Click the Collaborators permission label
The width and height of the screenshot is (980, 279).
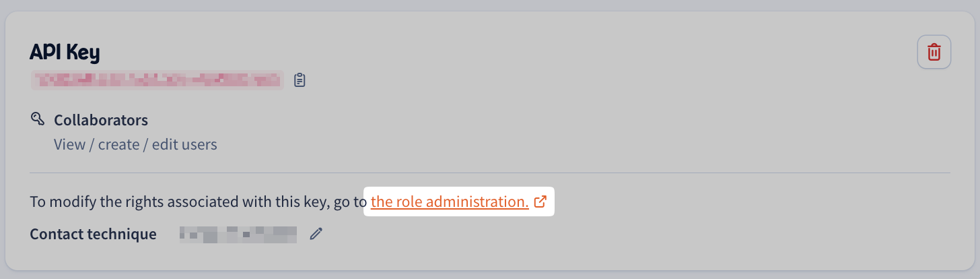[x=101, y=121]
